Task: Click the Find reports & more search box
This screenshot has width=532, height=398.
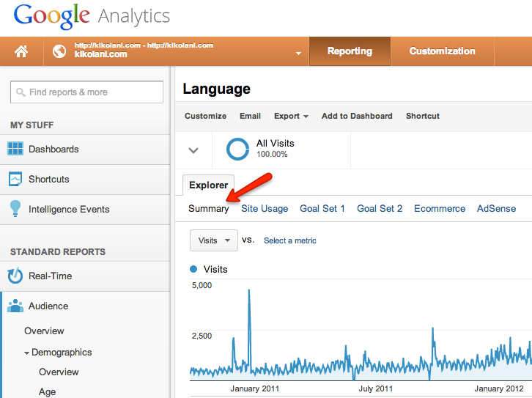Action: tap(86, 92)
